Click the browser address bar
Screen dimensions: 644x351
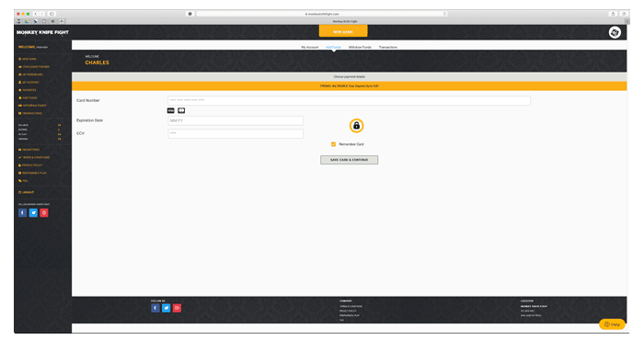point(322,14)
